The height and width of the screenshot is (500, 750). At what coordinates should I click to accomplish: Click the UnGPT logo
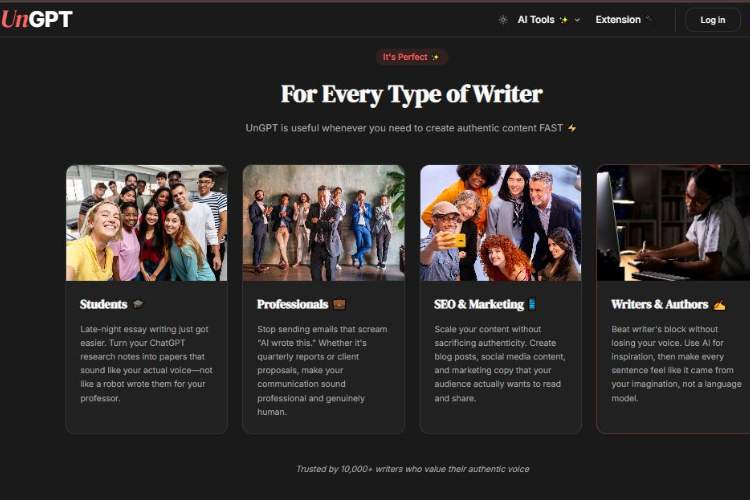click(37, 20)
